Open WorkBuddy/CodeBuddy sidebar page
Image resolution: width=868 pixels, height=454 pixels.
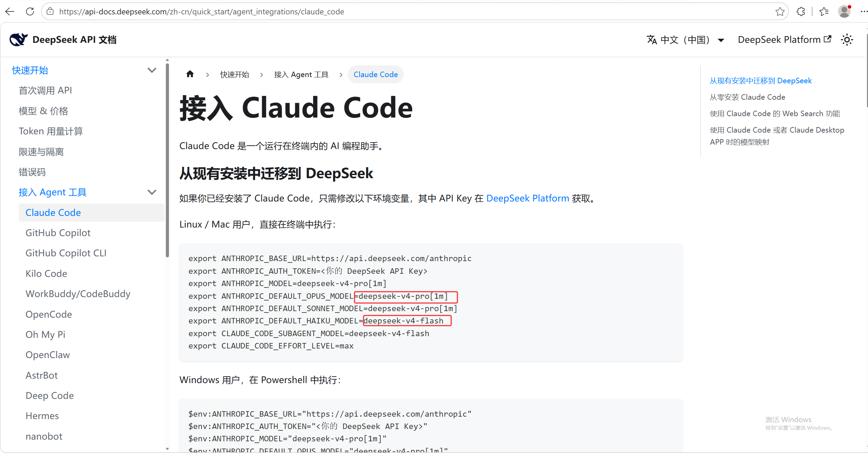click(78, 294)
